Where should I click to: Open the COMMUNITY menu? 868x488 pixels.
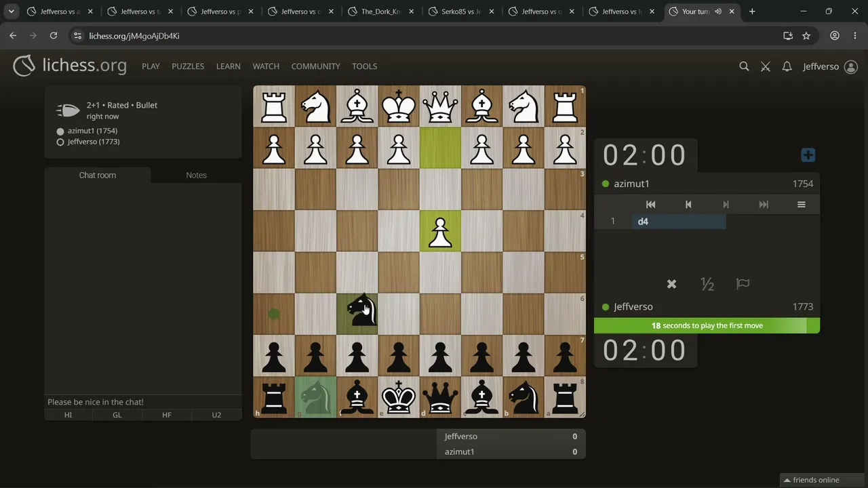[315, 66]
